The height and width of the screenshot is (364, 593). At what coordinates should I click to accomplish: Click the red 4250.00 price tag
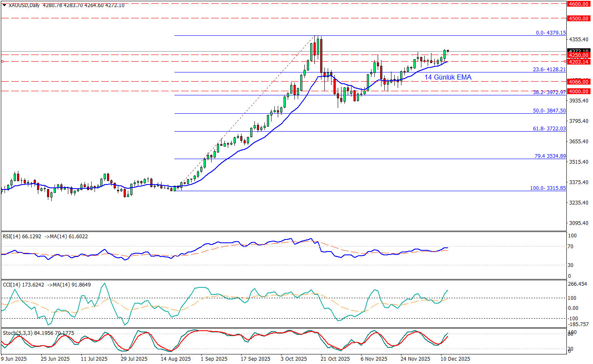[578, 55]
